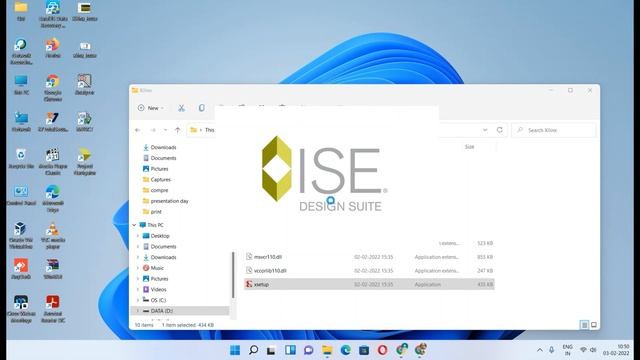Click the Copy icon in Explorer toolbar
This screenshot has width=640, height=360.
pos(202,108)
